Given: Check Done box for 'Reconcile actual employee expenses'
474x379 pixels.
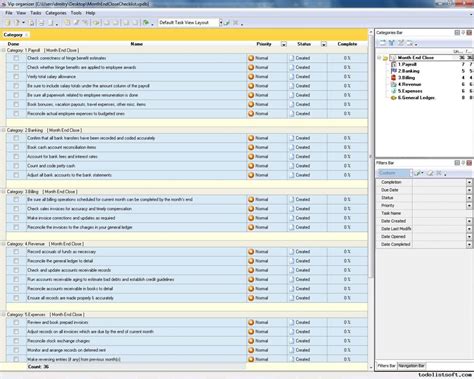Looking at the screenshot, I should click(16, 114).
